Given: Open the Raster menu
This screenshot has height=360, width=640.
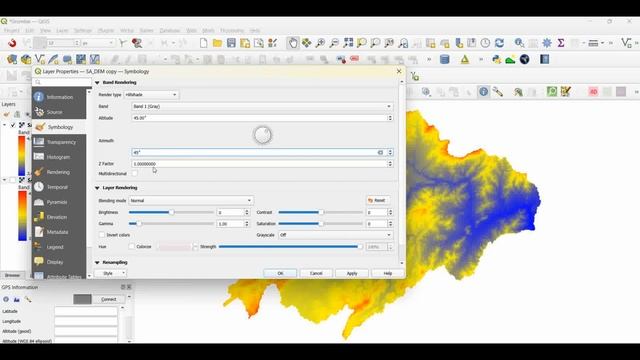Looking at the screenshot, I should point(146,31).
